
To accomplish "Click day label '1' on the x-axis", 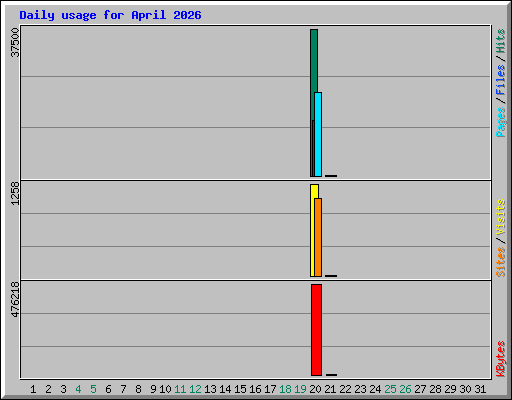I will click(x=33, y=389).
